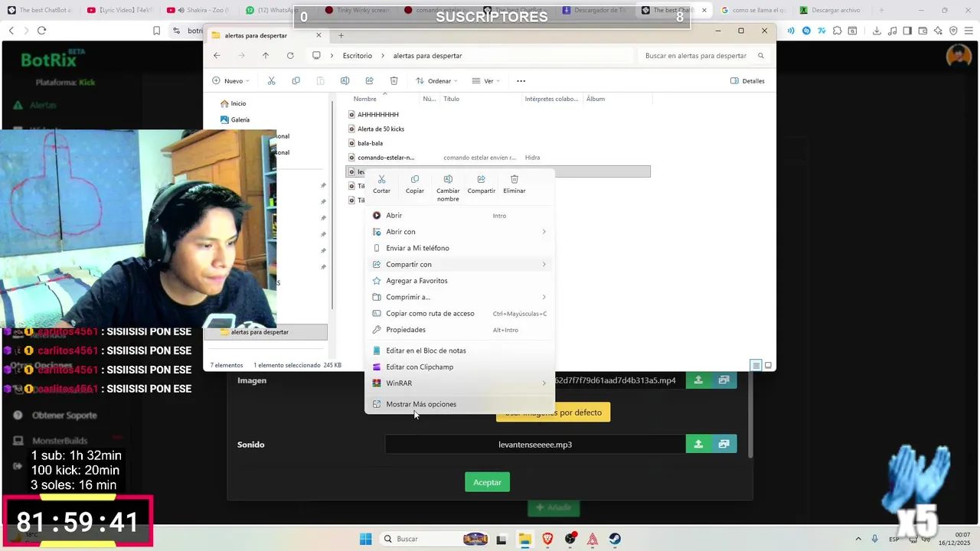The height and width of the screenshot is (551, 980).
Task: Choose Copiar como ruta de acceso
Action: click(x=459, y=313)
